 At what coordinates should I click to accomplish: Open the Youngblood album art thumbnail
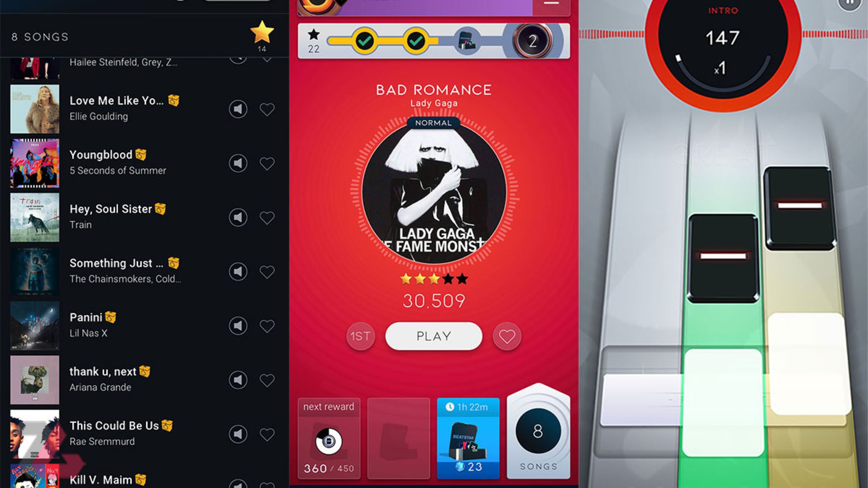tap(35, 163)
